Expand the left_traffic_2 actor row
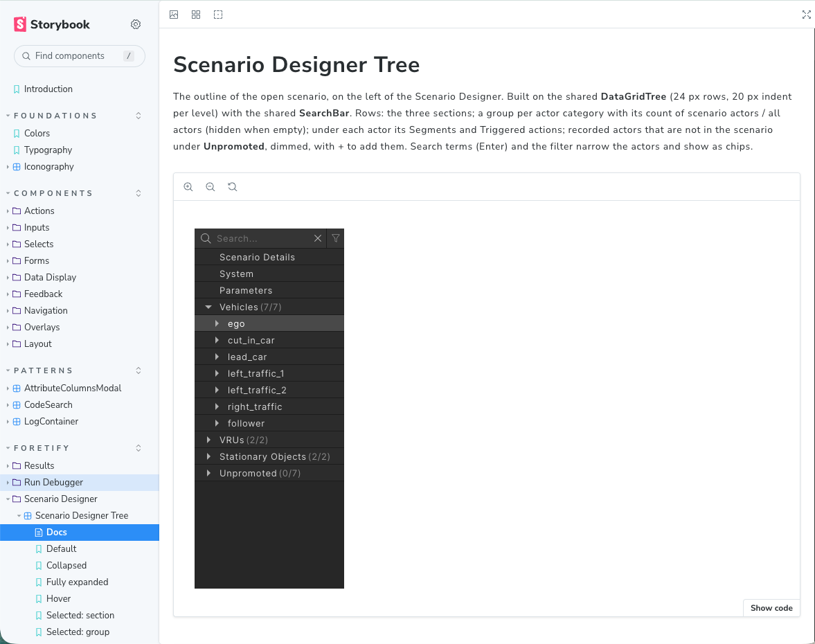 217,391
